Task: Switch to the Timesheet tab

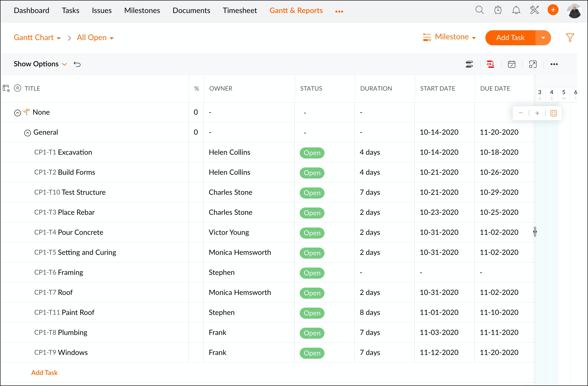Action: tap(239, 11)
